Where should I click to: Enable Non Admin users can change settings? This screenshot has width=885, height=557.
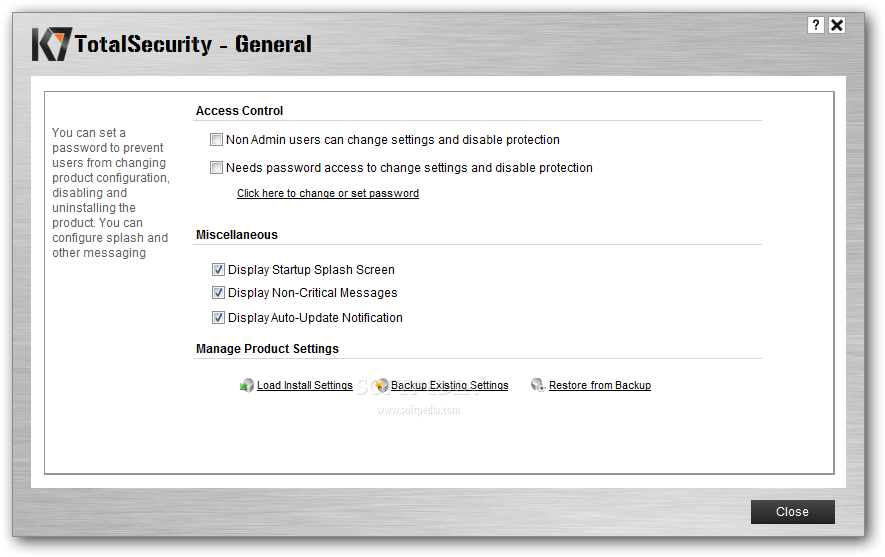coord(216,139)
